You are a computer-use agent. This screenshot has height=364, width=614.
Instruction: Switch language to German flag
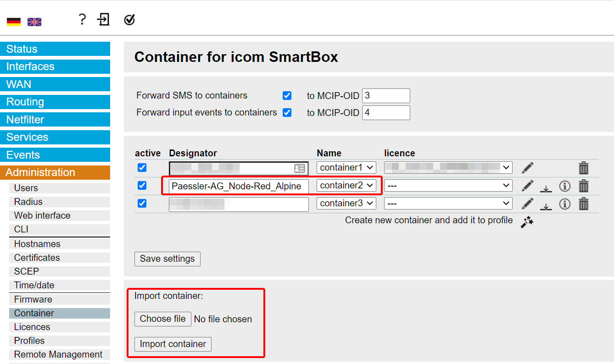[x=14, y=22]
